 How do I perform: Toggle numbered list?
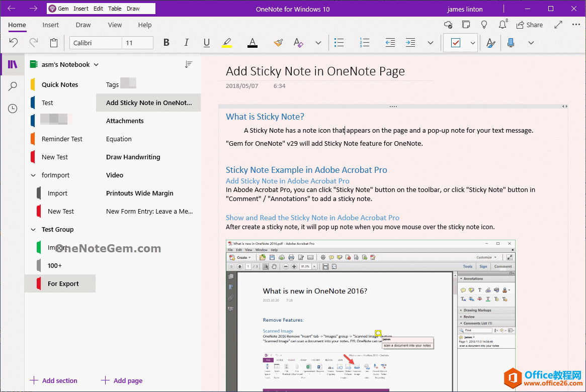click(364, 43)
